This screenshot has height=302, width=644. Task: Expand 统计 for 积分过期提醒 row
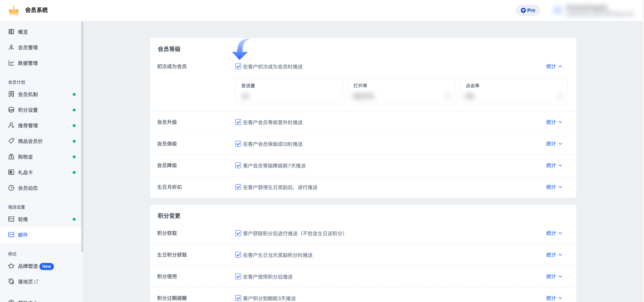point(554,298)
